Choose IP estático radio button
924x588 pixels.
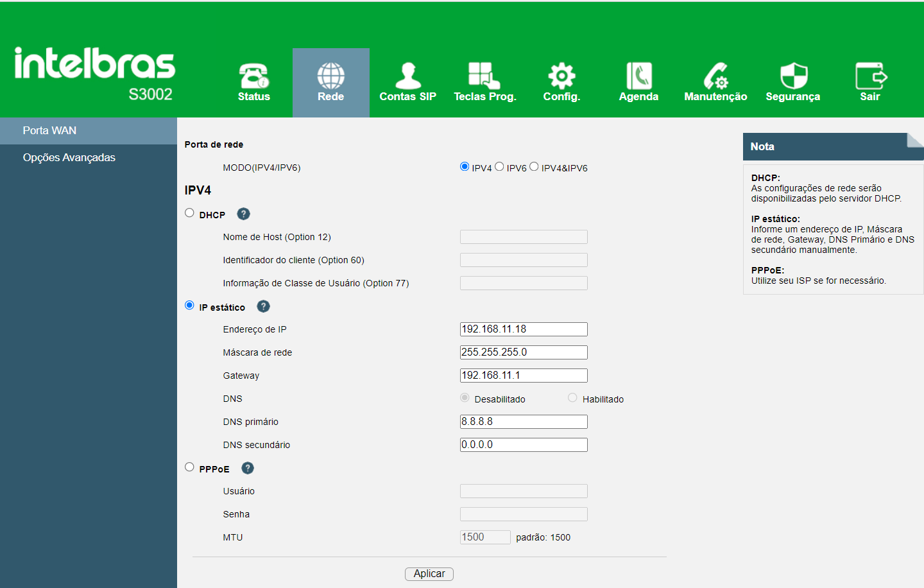point(189,305)
